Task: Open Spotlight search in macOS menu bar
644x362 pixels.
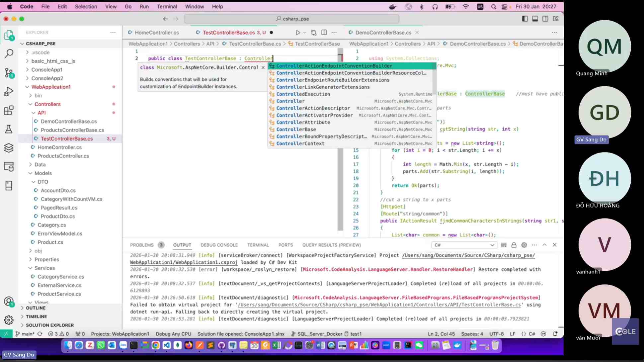Action: (494, 6)
